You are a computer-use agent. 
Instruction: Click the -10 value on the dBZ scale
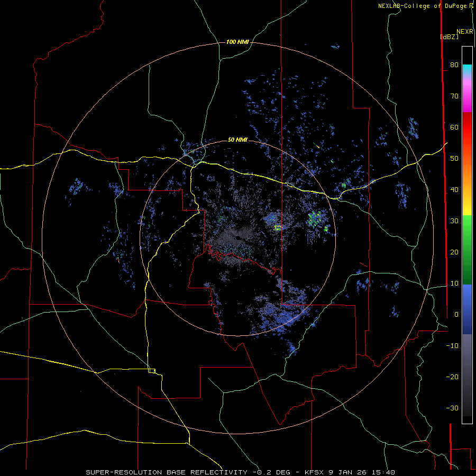coord(452,346)
